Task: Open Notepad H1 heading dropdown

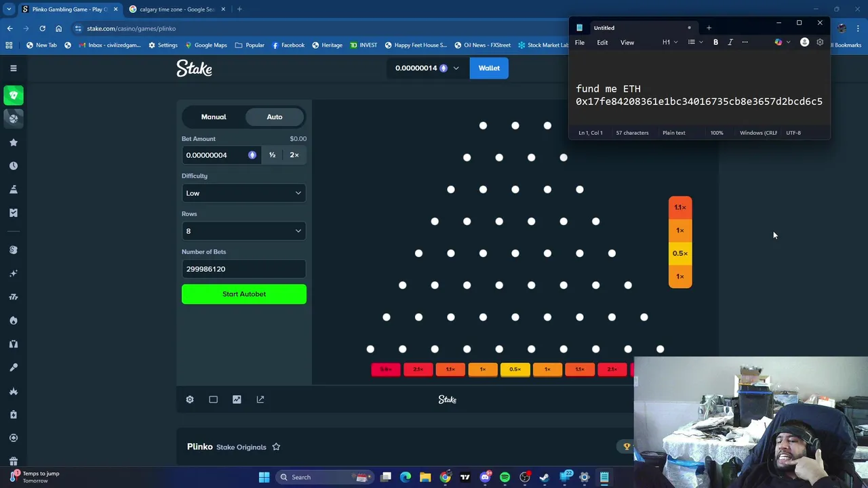Action: 669,42
